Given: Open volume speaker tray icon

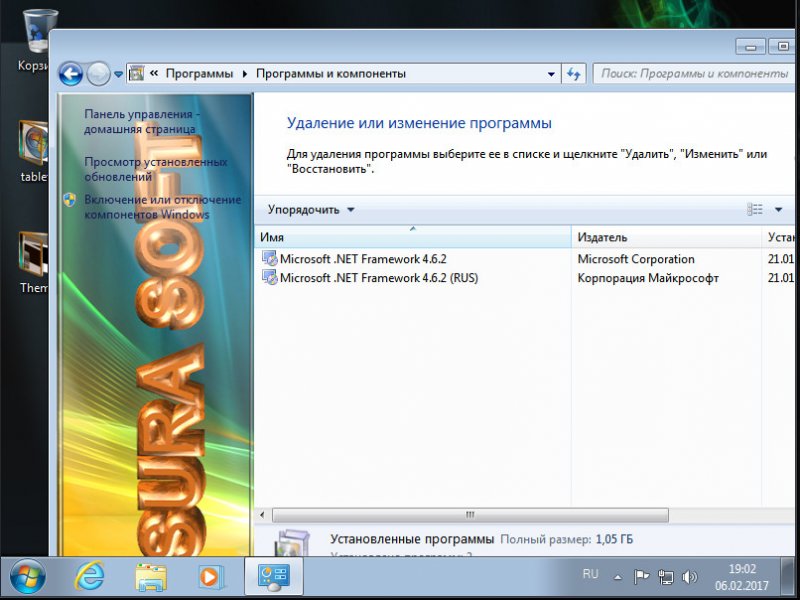Looking at the screenshot, I should point(689,577).
